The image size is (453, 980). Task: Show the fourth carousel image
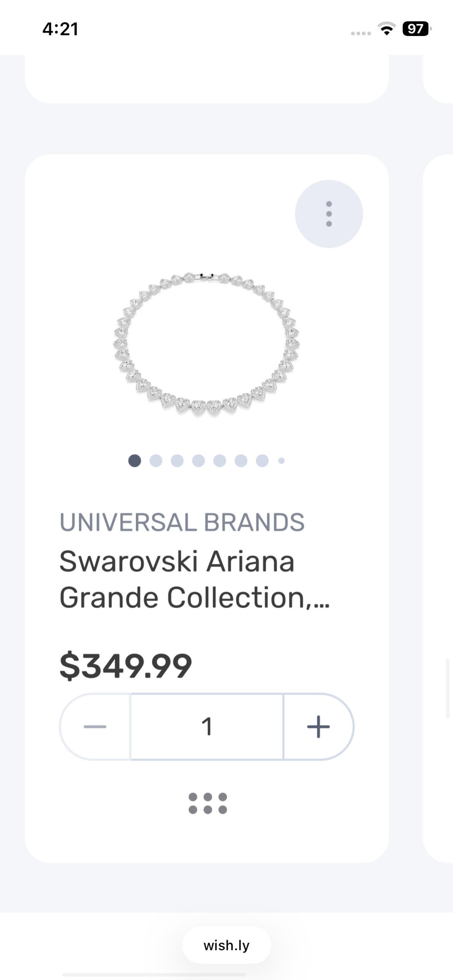(x=198, y=461)
